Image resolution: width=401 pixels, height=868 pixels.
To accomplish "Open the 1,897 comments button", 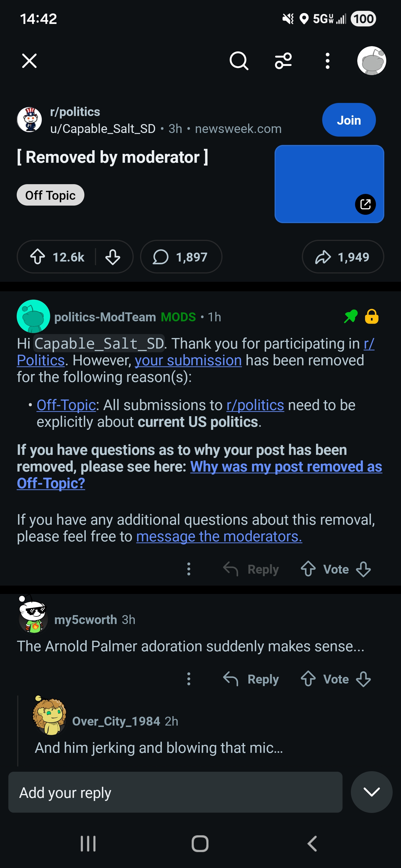I will click(x=181, y=257).
